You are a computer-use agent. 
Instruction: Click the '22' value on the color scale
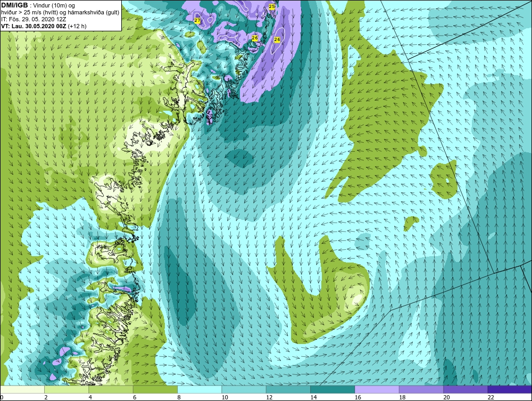tap(491, 398)
